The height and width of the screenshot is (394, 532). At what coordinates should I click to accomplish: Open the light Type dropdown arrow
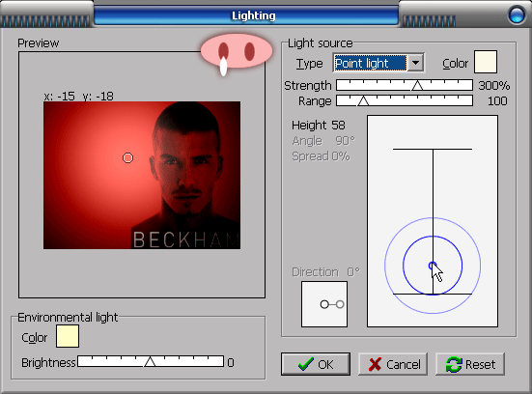tap(415, 63)
